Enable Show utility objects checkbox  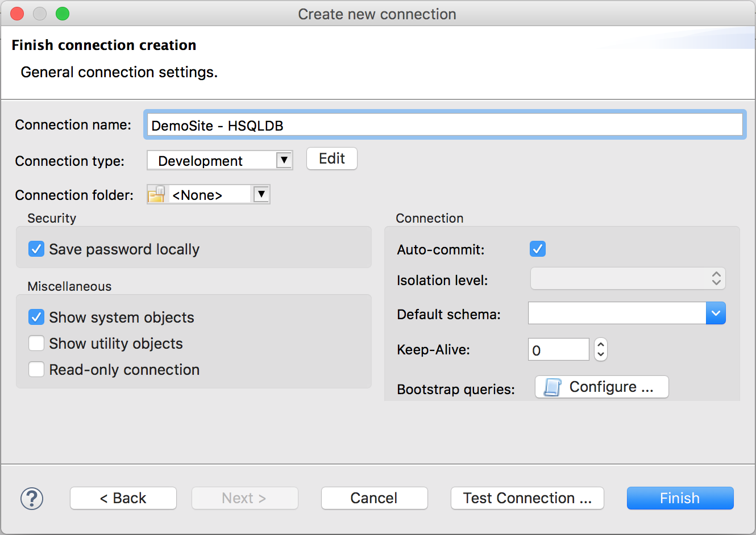(x=36, y=344)
